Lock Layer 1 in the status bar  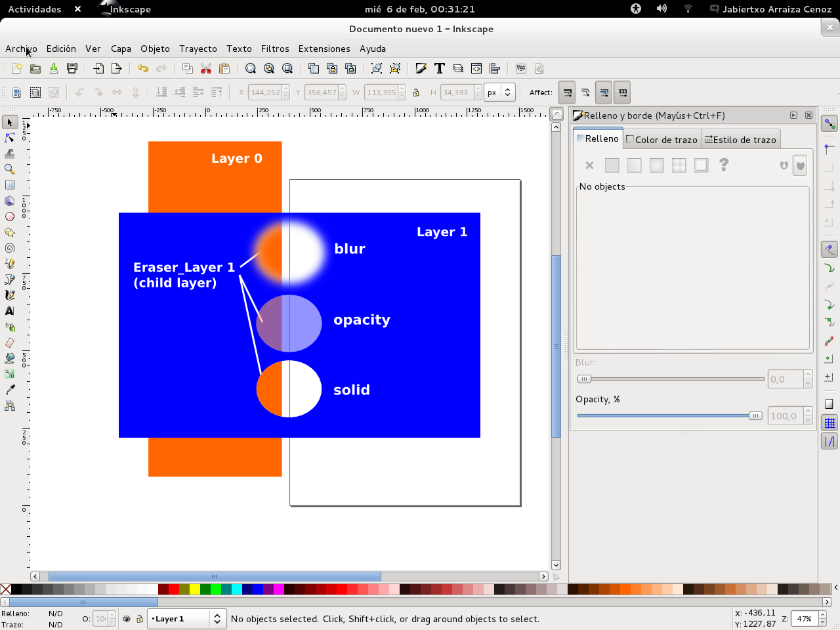point(140,619)
